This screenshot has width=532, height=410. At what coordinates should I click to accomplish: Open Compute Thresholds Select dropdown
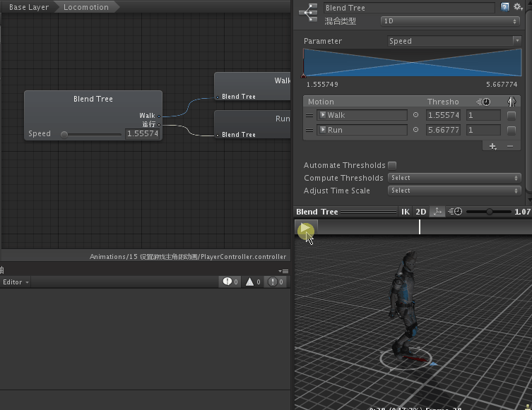pos(454,178)
